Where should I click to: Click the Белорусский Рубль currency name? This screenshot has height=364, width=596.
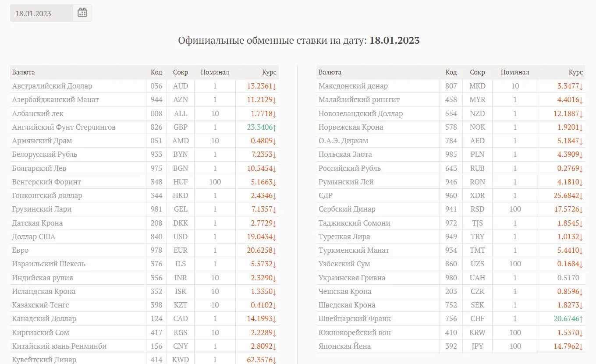45,155
